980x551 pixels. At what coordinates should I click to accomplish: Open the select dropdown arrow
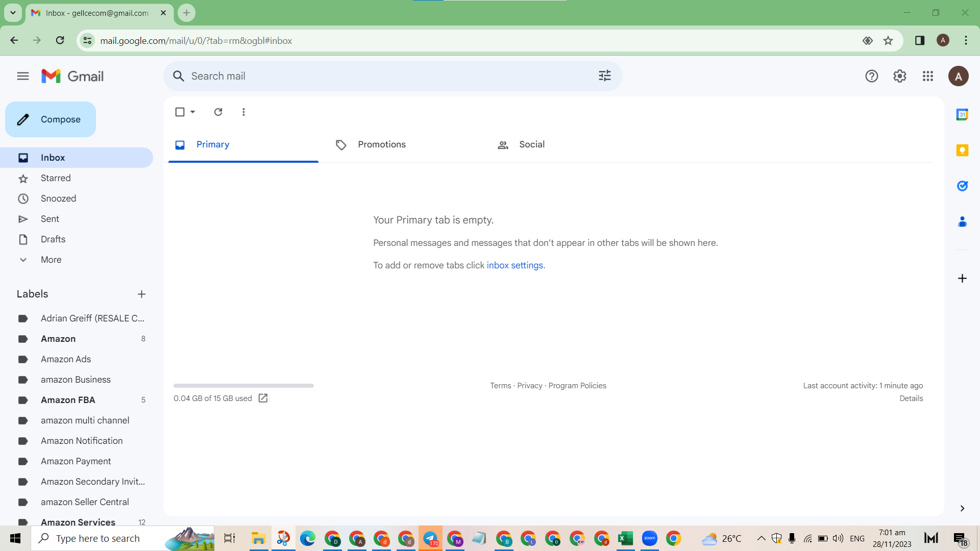tap(193, 112)
